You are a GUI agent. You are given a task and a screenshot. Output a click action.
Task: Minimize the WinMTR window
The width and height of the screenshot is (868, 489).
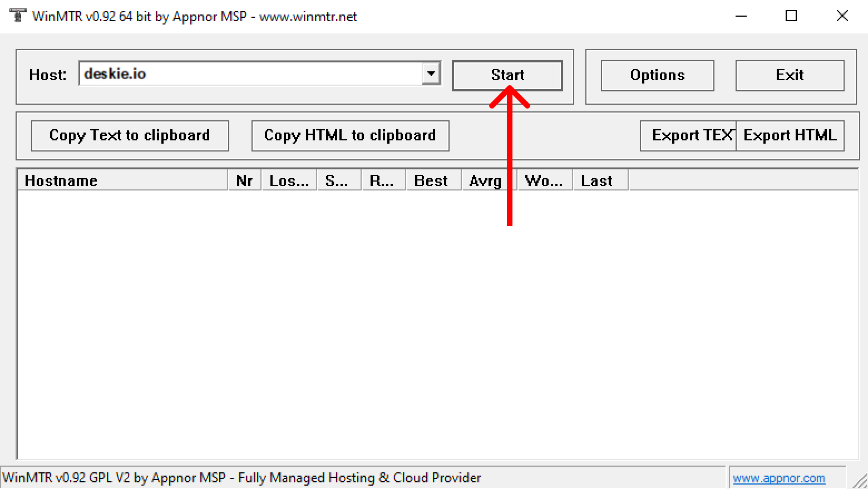point(741,16)
